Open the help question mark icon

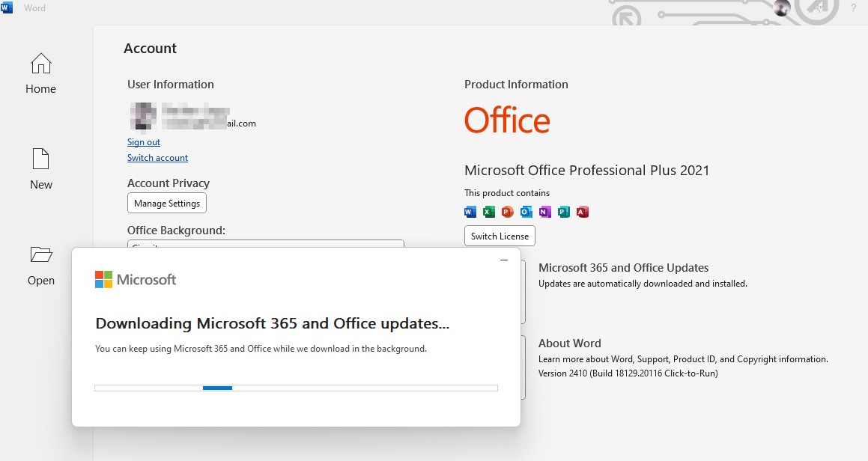click(x=853, y=7)
